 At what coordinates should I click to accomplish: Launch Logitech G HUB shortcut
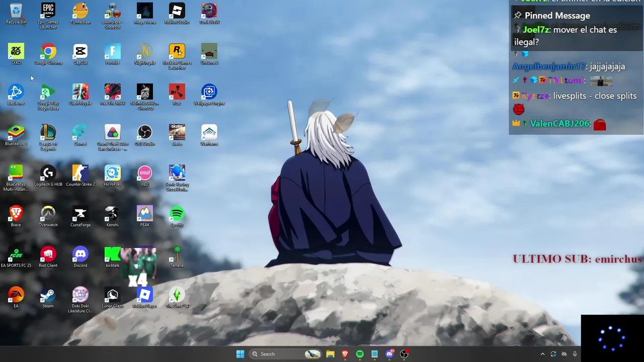48,176
